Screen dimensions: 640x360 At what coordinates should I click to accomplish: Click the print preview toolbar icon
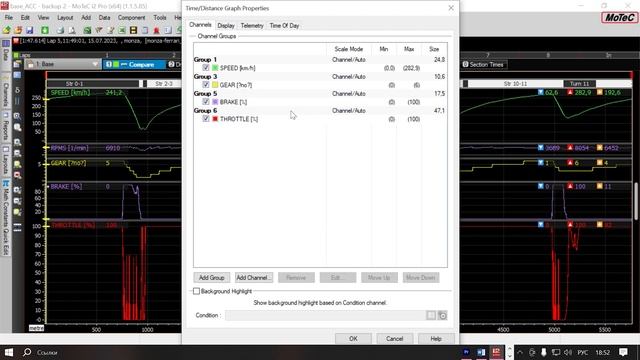click(x=72, y=30)
